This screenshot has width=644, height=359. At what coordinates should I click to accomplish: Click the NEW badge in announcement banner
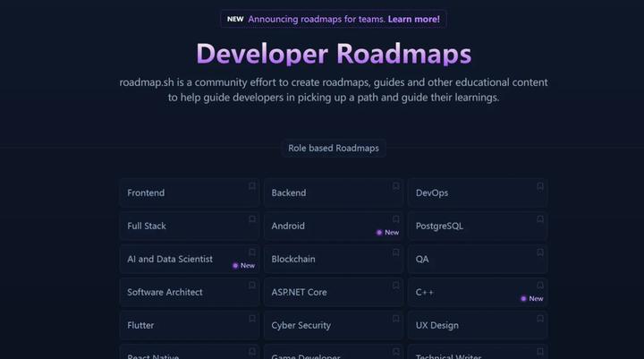pos(235,19)
